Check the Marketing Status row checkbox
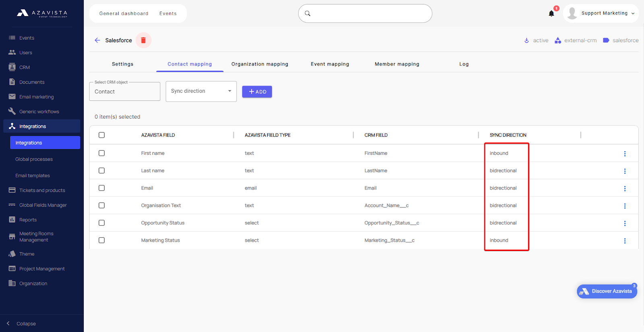The width and height of the screenshot is (644, 332). (x=101, y=240)
